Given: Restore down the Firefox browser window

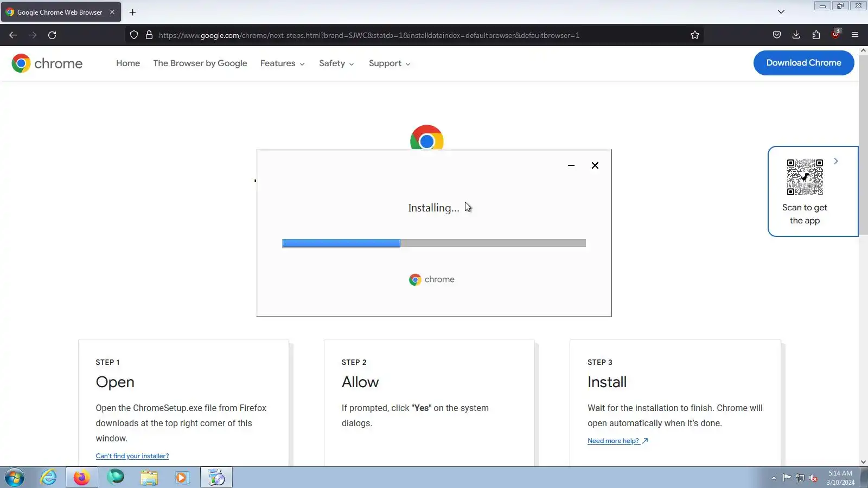Looking at the screenshot, I should coord(840,6).
